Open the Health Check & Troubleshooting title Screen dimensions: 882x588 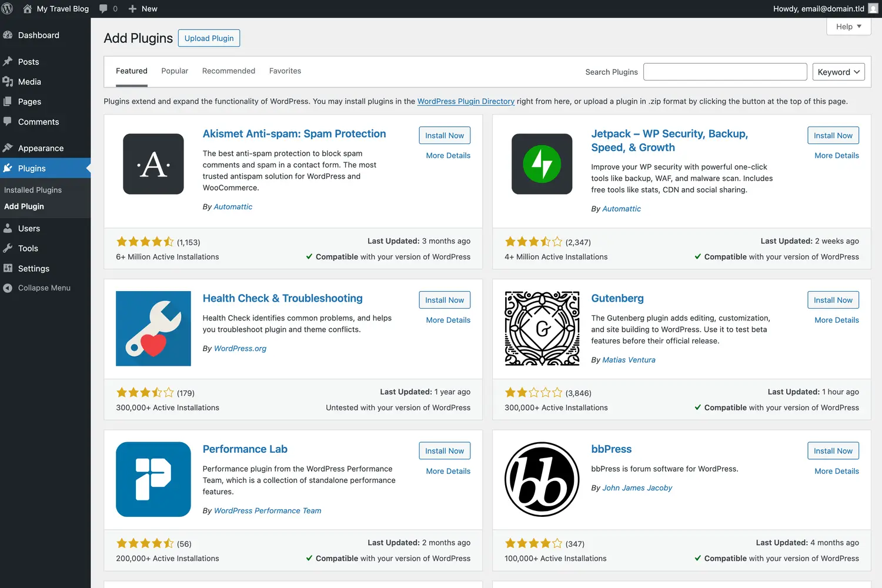(x=283, y=299)
